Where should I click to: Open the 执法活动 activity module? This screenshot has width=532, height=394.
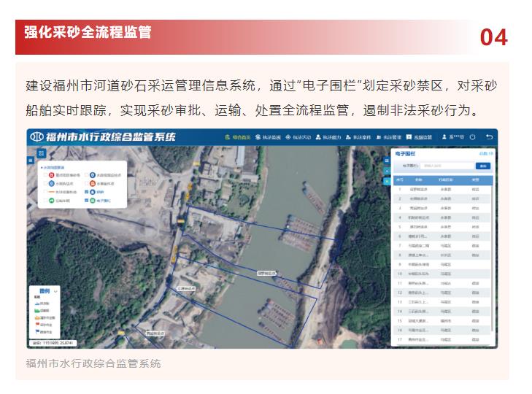[x=298, y=137]
